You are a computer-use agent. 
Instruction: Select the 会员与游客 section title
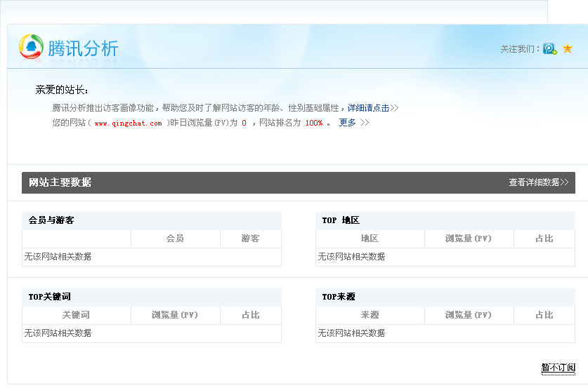51,220
